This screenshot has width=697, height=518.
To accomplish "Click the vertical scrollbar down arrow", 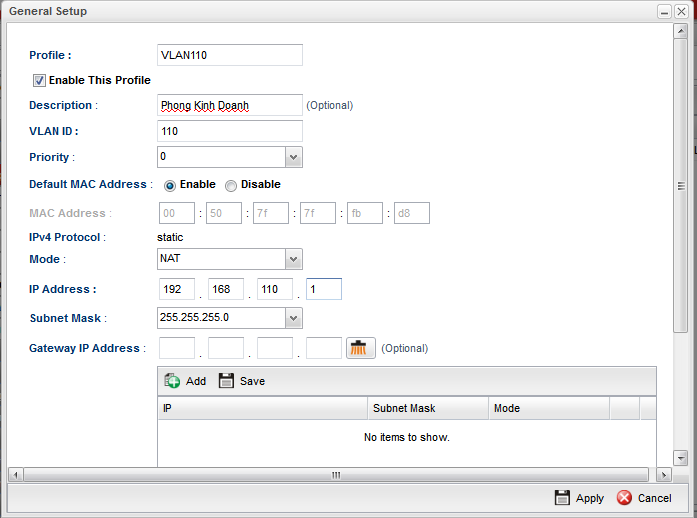I will coord(680,458).
